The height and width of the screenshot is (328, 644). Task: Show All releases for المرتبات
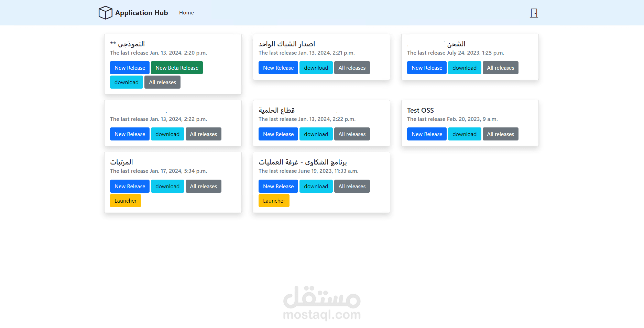point(204,186)
